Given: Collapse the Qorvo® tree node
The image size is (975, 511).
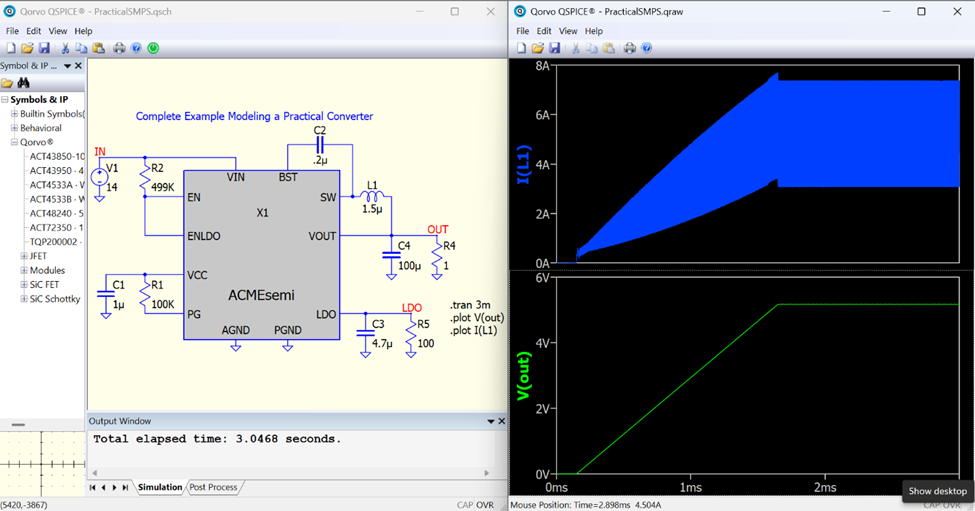Looking at the screenshot, I should (x=14, y=142).
